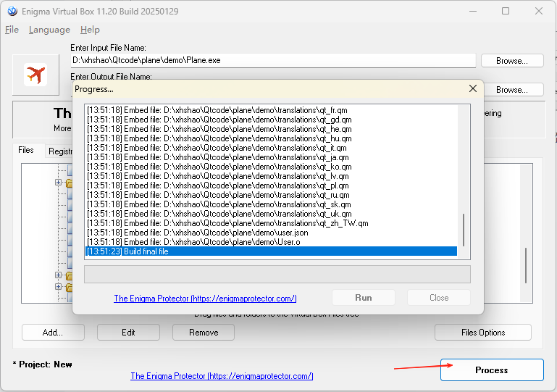Select the log line for user.json
Viewport: 557px width, 392px height.
click(x=272, y=233)
